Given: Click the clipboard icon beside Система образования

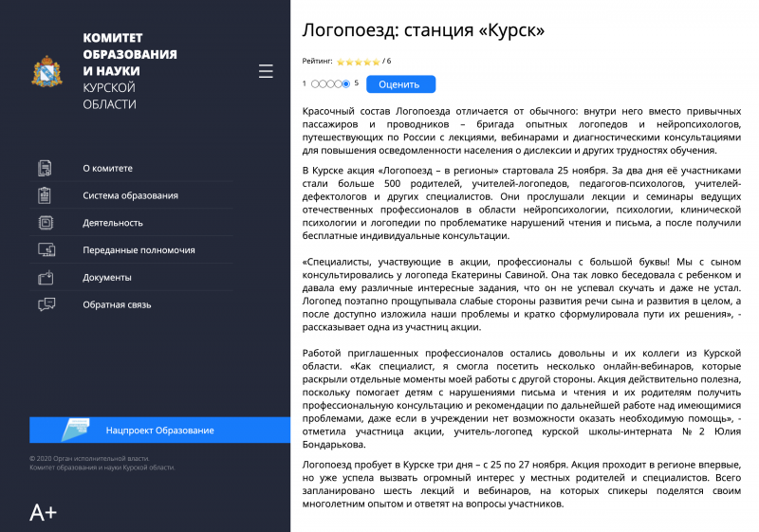Looking at the screenshot, I should [x=45, y=195].
